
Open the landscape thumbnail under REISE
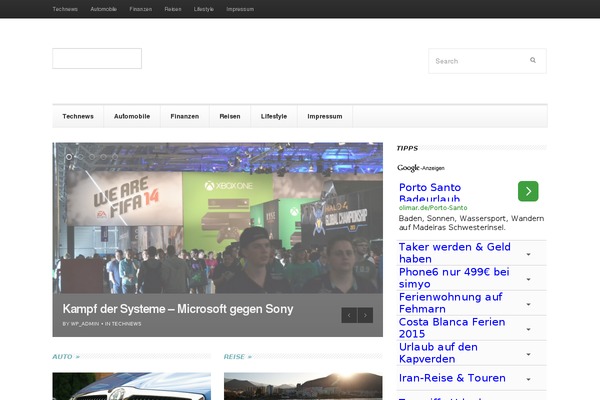click(303, 386)
